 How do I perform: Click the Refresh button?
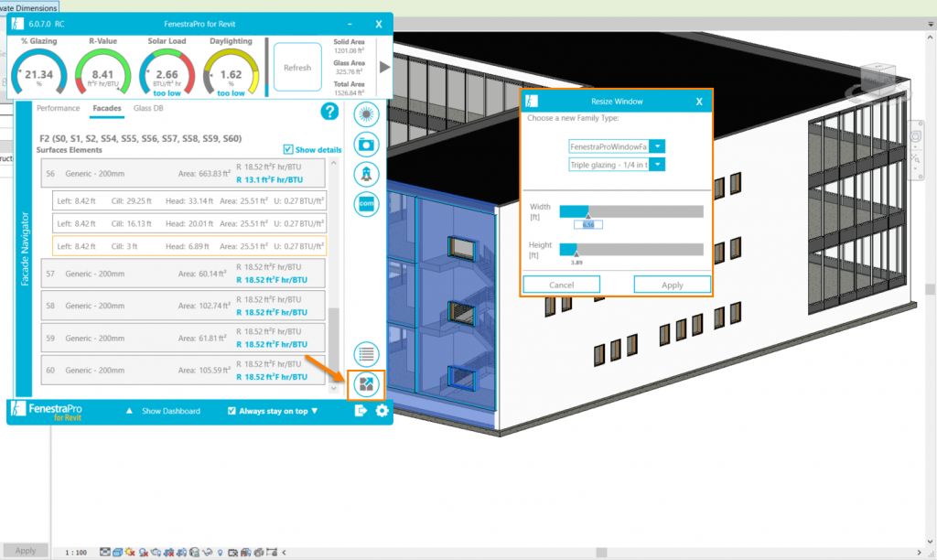tap(297, 68)
